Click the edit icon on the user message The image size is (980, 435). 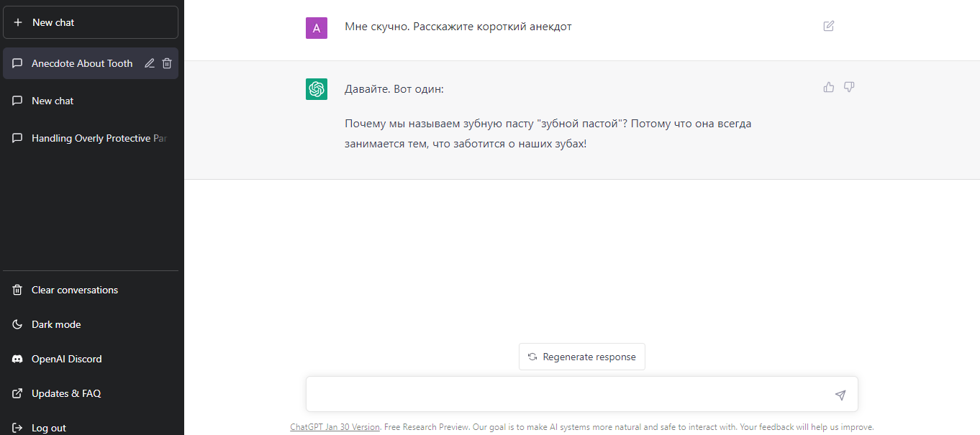[828, 25]
